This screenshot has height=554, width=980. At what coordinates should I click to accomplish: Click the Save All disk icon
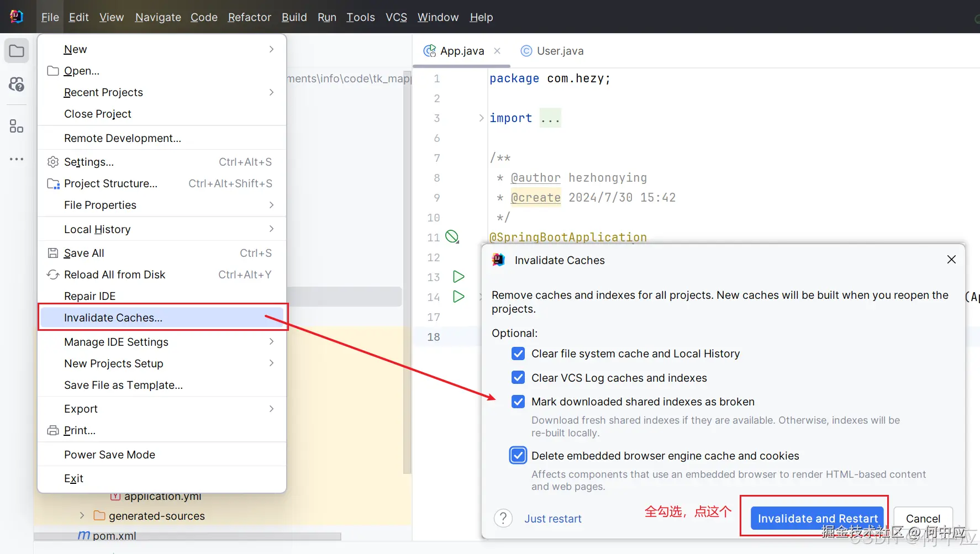(x=53, y=253)
